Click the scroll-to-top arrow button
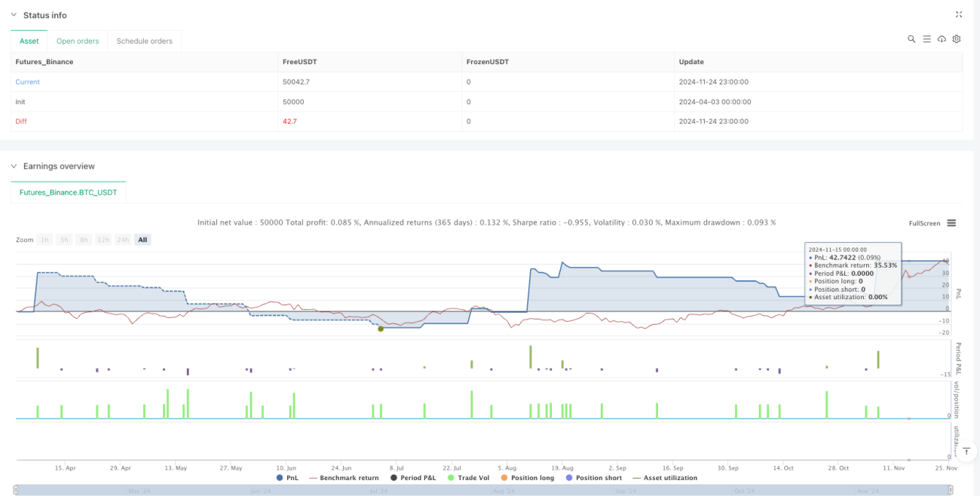The width and height of the screenshot is (980, 496). click(x=966, y=451)
